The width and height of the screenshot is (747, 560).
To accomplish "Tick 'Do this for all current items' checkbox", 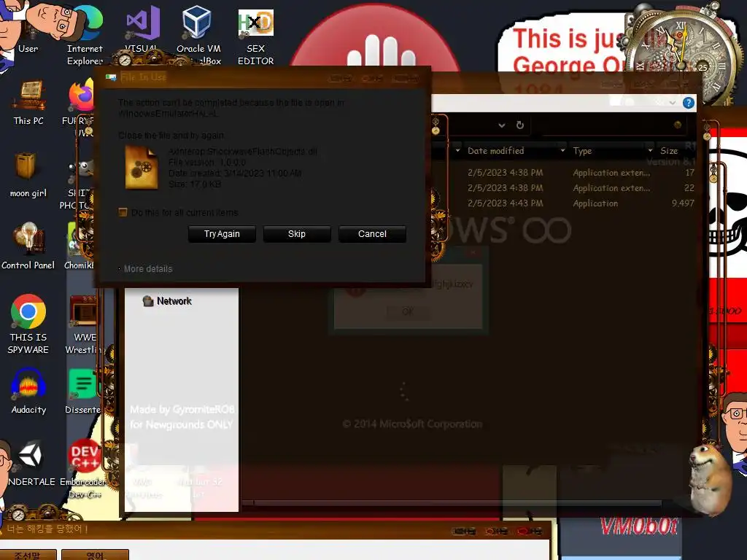I will coord(123,212).
